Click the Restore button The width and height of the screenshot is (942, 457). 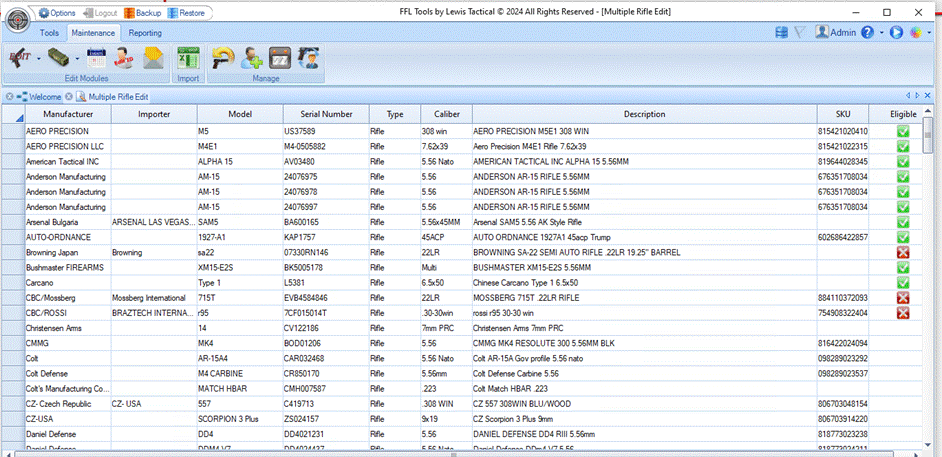(x=186, y=13)
